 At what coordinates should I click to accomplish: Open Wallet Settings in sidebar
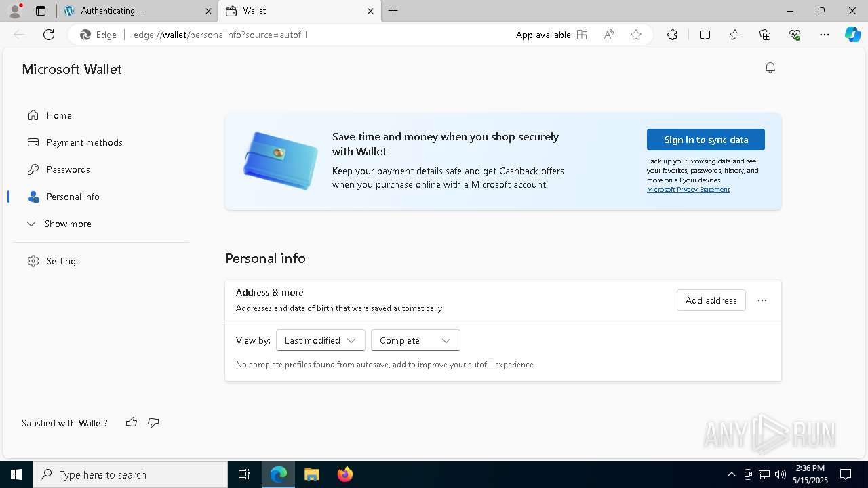pyautogui.click(x=100, y=261)
